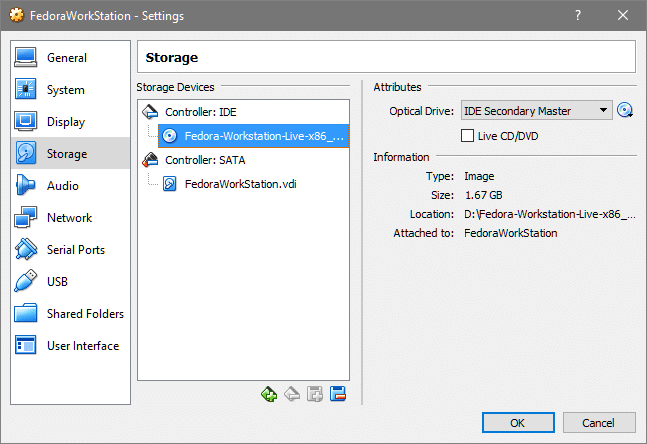Click the add storage controller icon

pyautogui.click(x=269, y=394)
